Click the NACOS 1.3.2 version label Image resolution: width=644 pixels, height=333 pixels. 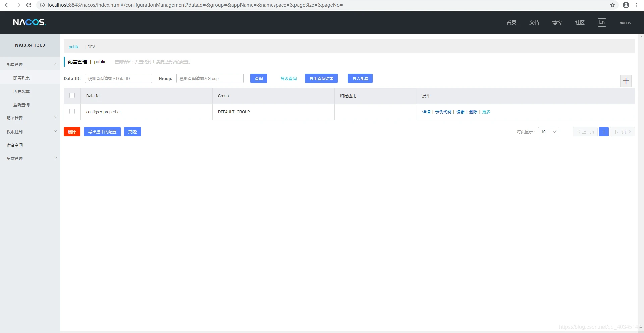30,45
